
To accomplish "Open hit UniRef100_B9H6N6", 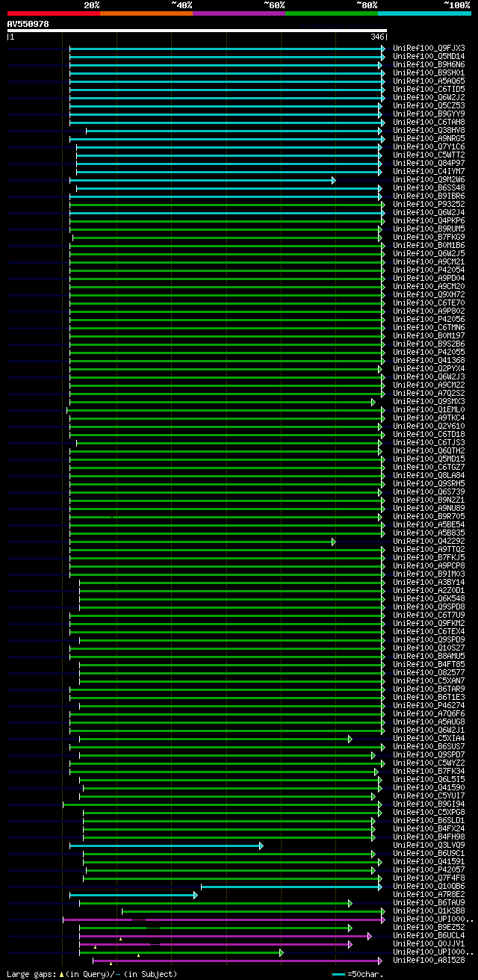I will [429, 64].
